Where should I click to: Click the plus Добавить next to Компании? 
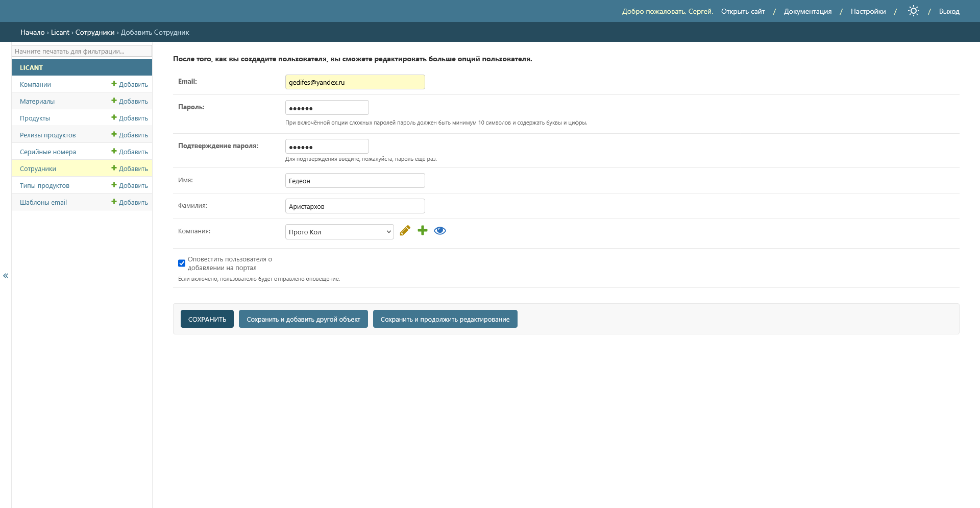[130, 84]
